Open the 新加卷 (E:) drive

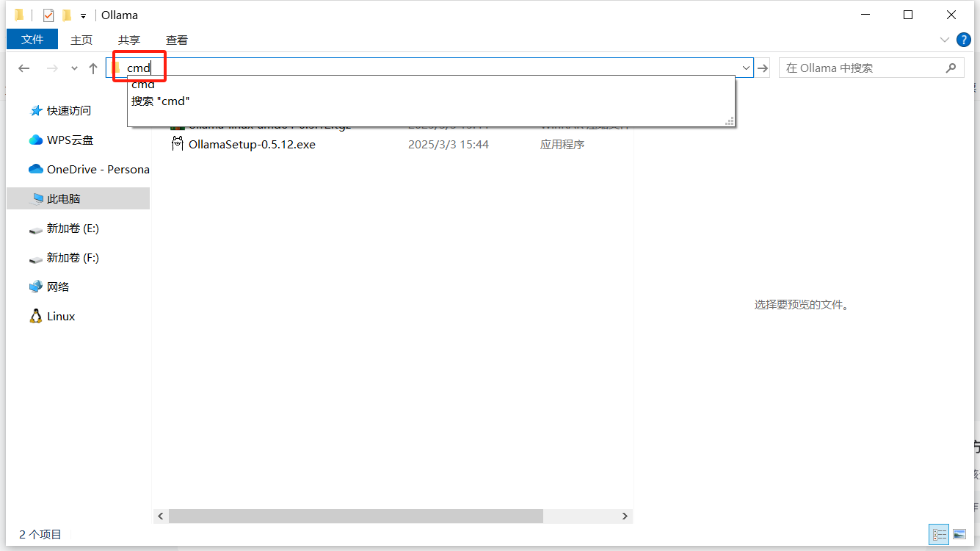(x=73, y=228)
